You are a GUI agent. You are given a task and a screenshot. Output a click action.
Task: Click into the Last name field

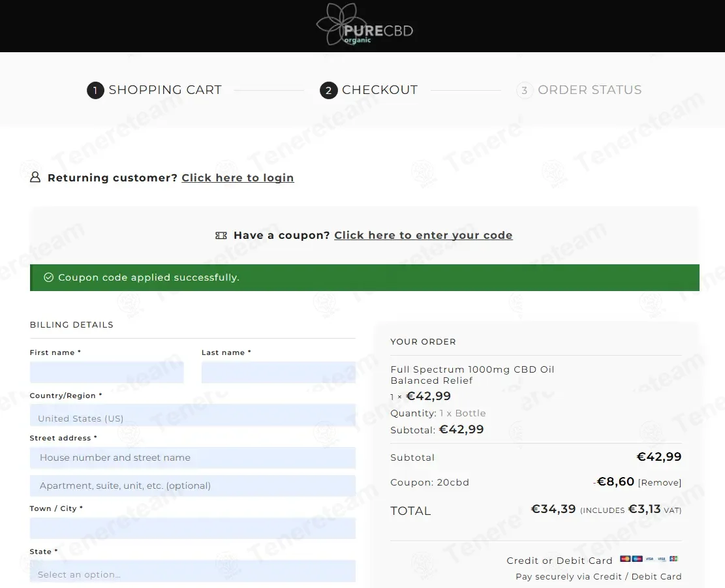pos(279,373)
